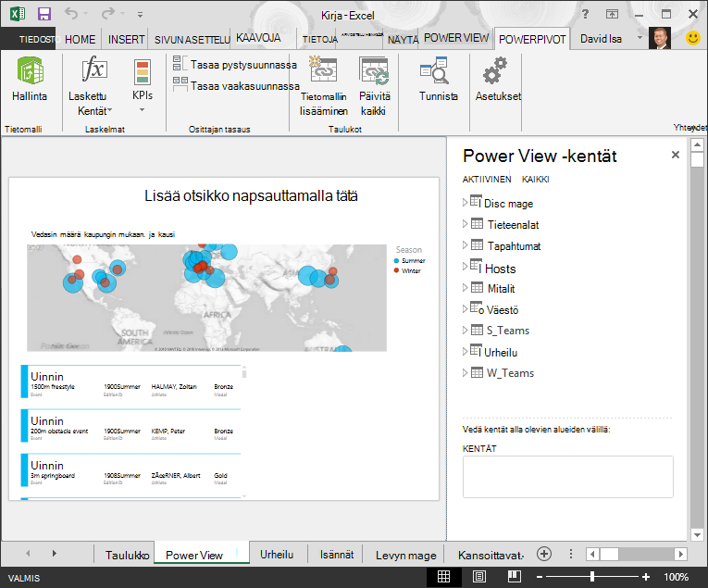Select the AKTIIVINEN fields view
The width and height of the screenshot is (708, 588).
pos(486,180)
